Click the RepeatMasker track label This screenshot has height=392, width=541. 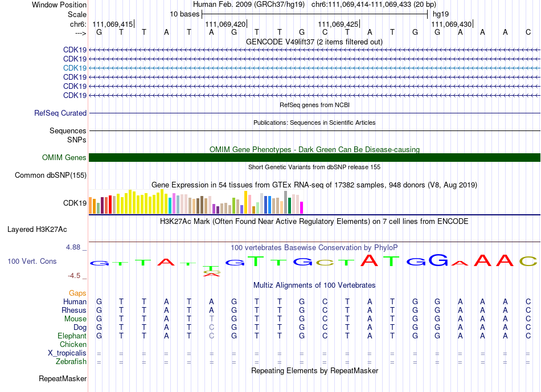(x=63, y=378)
